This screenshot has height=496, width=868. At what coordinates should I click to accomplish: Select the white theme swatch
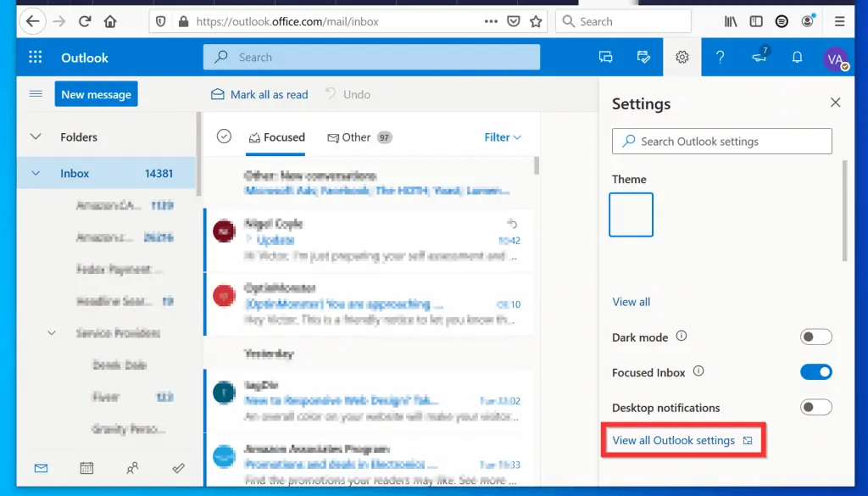click(631, 215)
